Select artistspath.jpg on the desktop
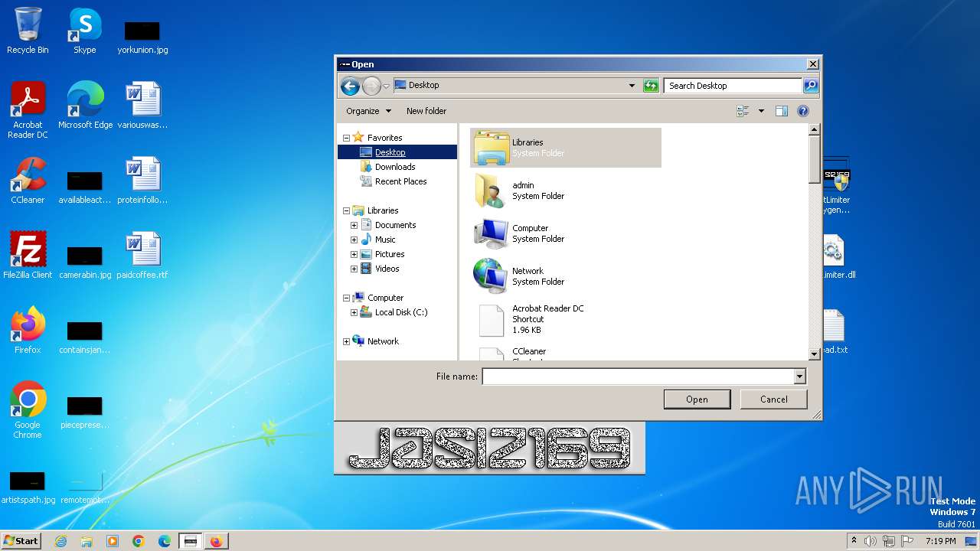 28,487
